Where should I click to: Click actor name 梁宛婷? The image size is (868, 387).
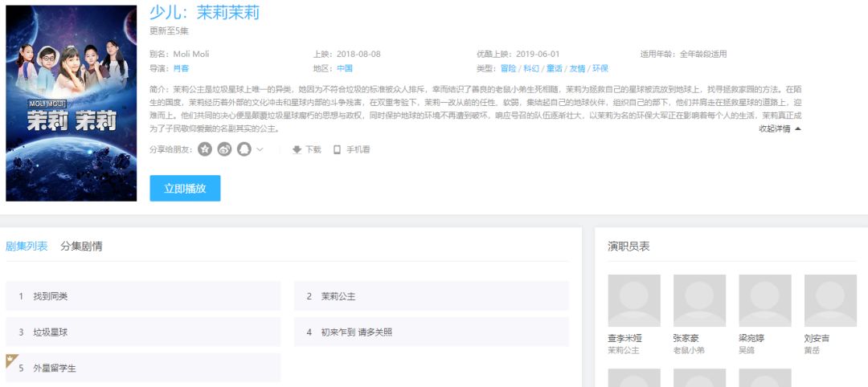[751, 338]
